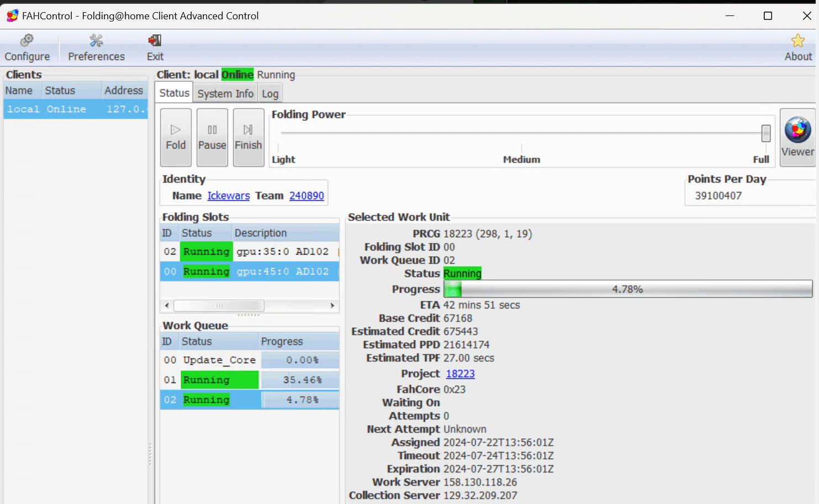Sort clients by Name column header
The height and width of the screenshot is (504, 819).
tap(22, 91)
